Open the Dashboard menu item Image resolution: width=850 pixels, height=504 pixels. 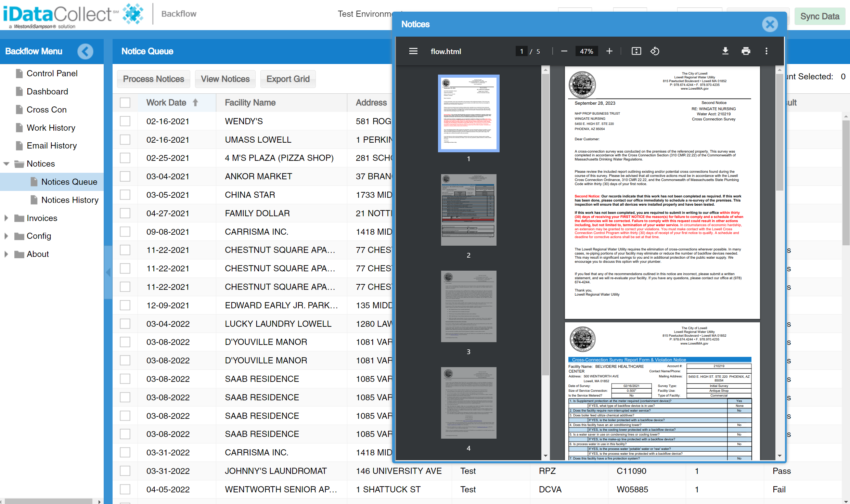(x=47, y=92)
